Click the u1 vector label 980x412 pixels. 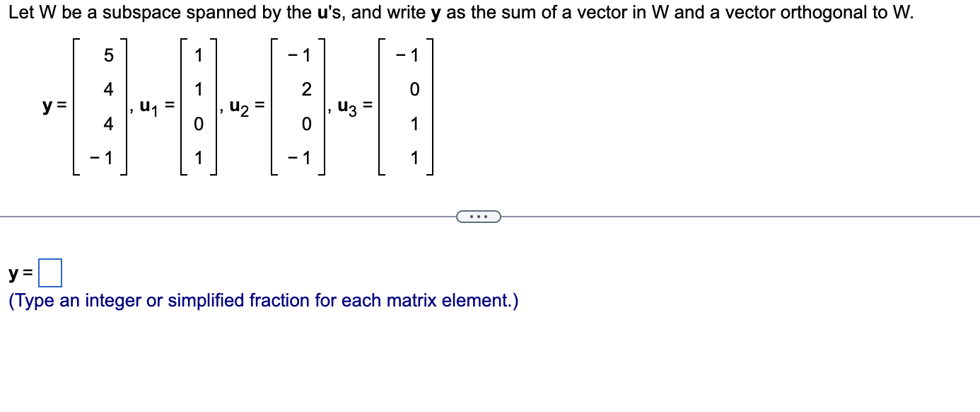148,106
